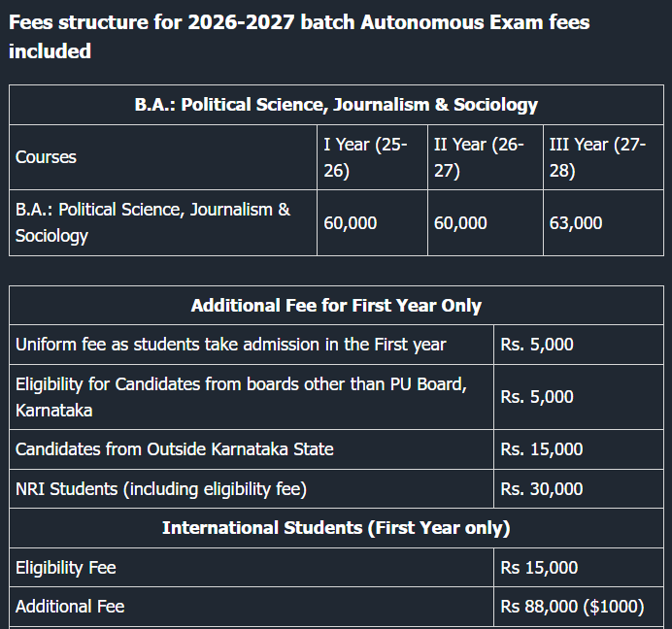Viewport: 672px width, 629px height.
Task: Click the III Year fee of 63,000
Action: click(x=576, y=223)
